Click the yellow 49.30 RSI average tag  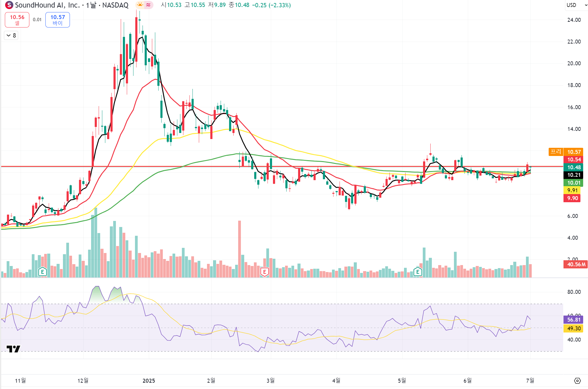(x=573, y=328)
